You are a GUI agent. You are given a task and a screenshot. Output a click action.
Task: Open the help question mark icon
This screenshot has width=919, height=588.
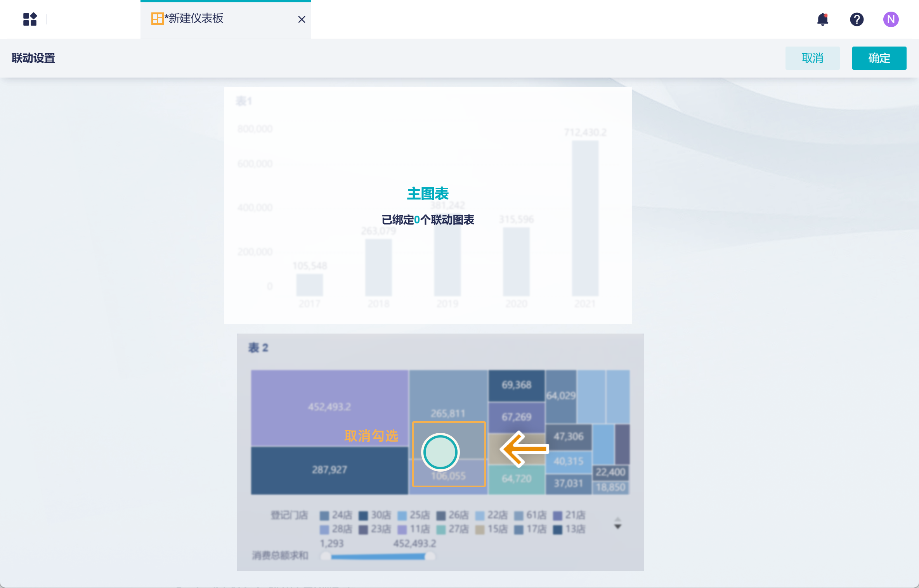[x=857, y=19]
